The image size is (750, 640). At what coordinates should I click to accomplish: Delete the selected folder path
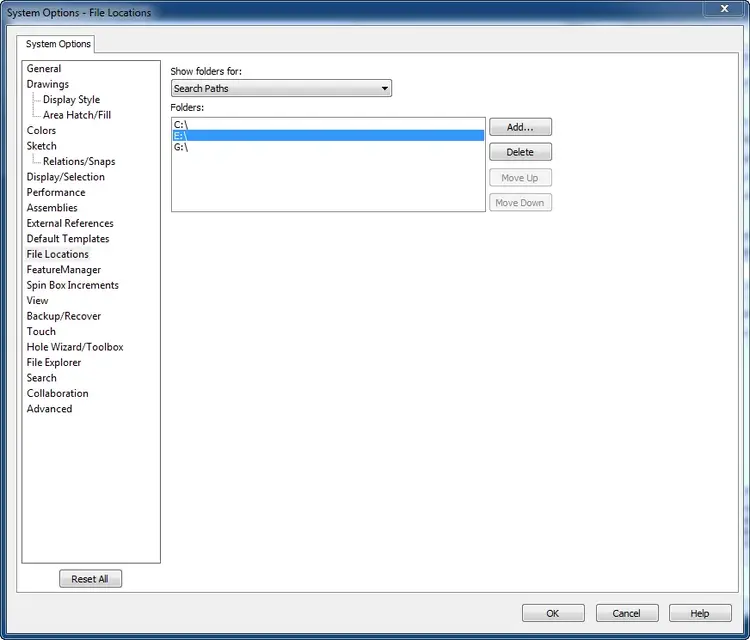tap(520, 152)
